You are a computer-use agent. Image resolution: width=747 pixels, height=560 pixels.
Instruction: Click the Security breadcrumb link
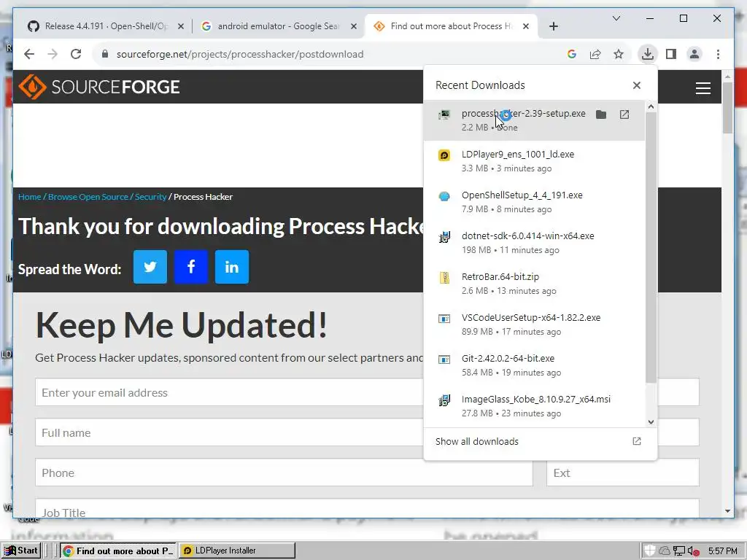tap(150, 197)
